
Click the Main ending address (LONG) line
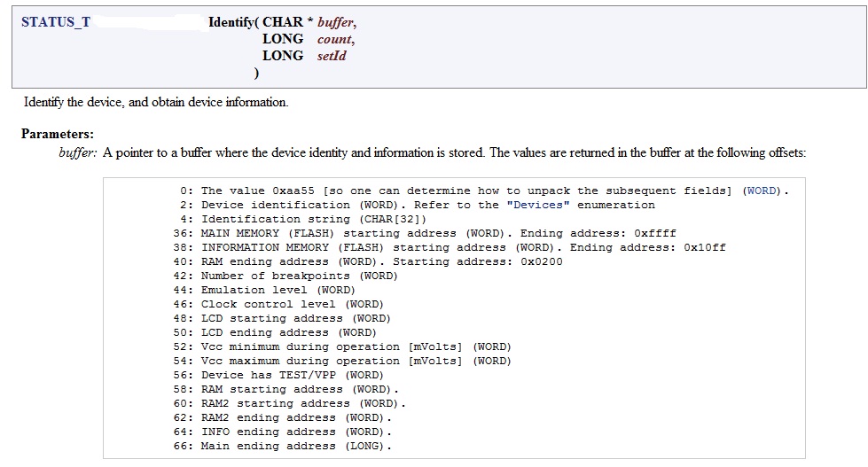tap(296, 446)
